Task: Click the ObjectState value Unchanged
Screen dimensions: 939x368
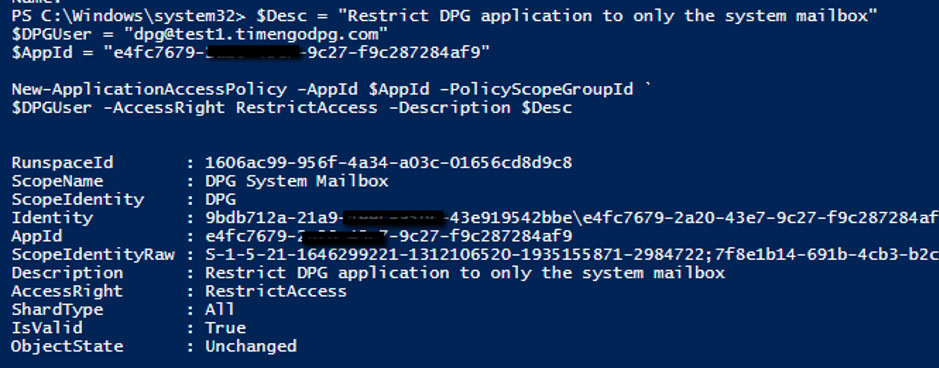Action: point(251,346)
